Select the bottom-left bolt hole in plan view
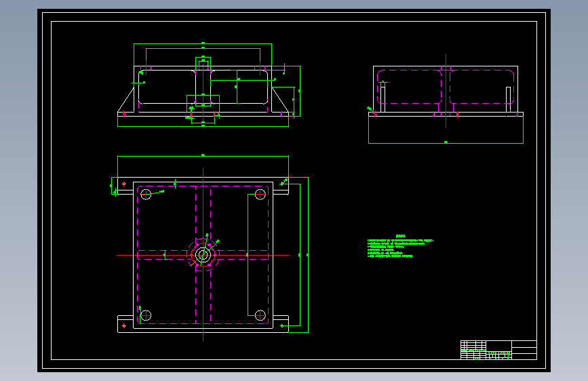Screen dimensions: 588x381 146,315
